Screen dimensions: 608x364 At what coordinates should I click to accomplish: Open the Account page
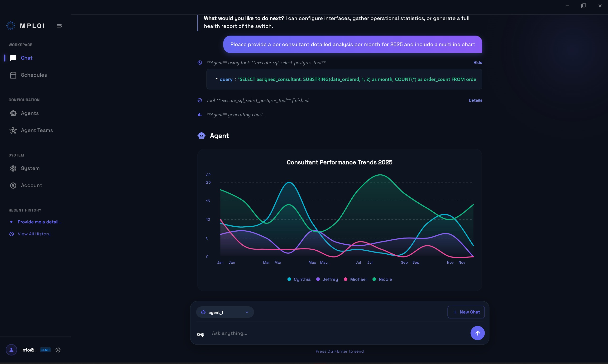tap(31, 185)
